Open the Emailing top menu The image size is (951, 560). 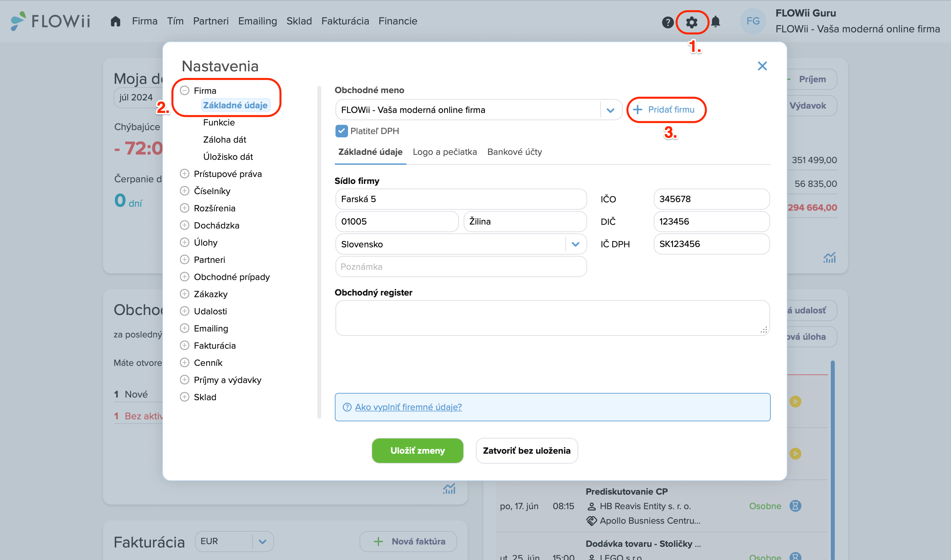tap(257, 21)
